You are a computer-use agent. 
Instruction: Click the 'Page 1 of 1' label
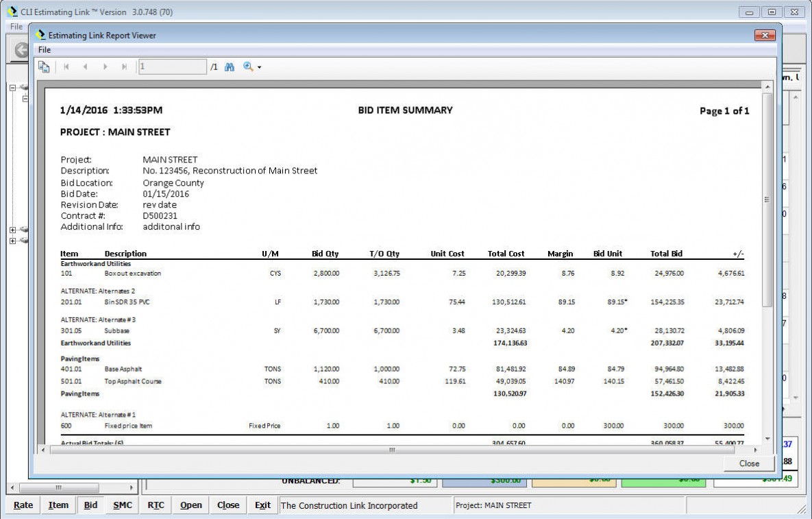(x=724, y=110)
